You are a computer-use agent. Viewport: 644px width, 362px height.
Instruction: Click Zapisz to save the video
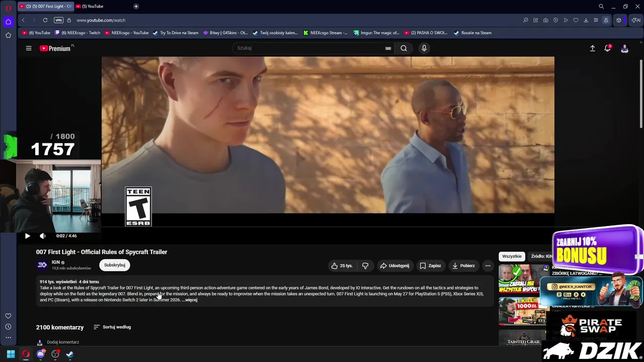pos(430,265)
